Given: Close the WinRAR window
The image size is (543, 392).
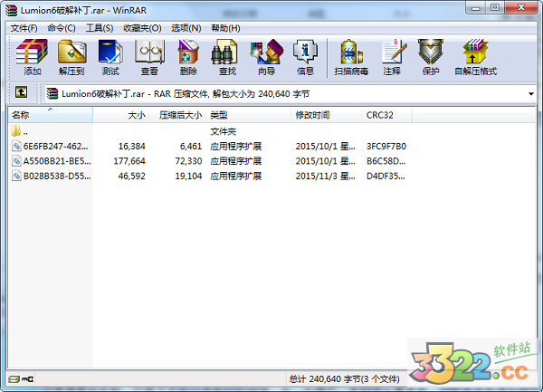Looking at the screenshot, I should coord(520,7).
